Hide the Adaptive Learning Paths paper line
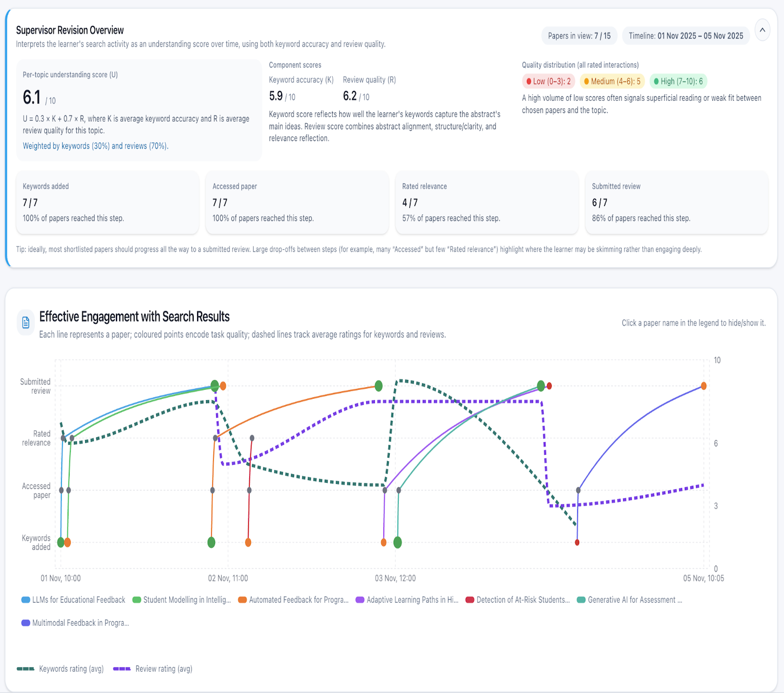Viewport: 784px width, 693px height. coord(407,600)
